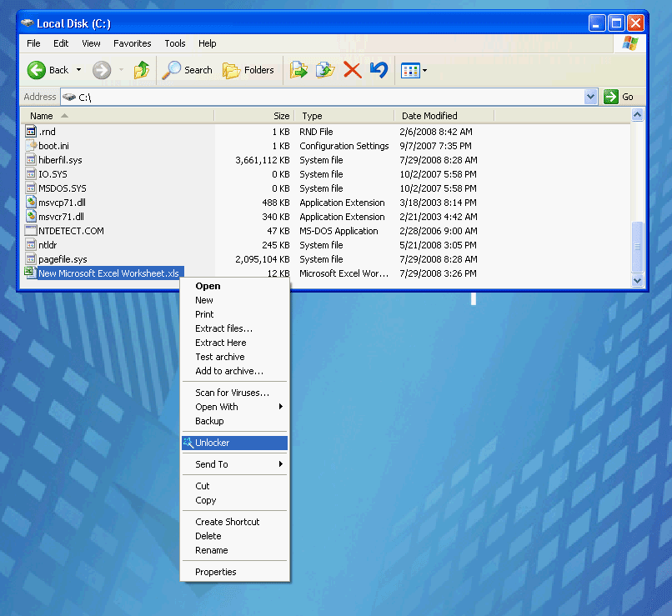The height and width of the screenshot is (616, 672).
Task: Click the red Delete X toolbar icon
Action: click(x=352, y=70)
